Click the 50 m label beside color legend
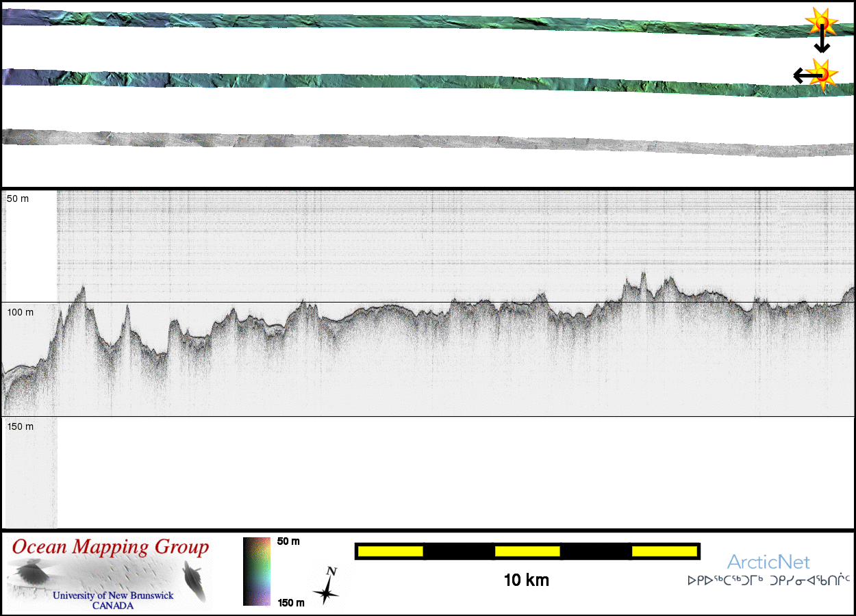The height and width of the screenshot is (616, 856). (288, 541)
